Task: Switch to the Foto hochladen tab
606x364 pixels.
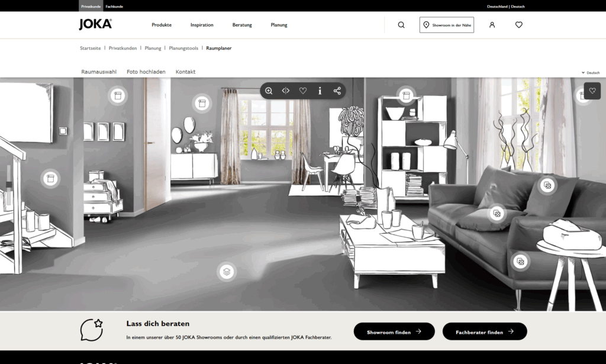Action: pos(146,72)
